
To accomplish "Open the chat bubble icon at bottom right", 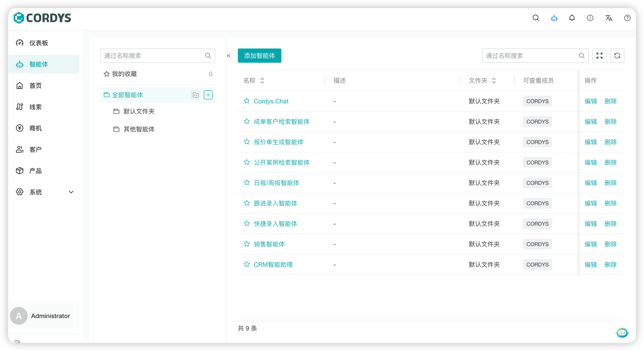I will (x=622, y=332).
